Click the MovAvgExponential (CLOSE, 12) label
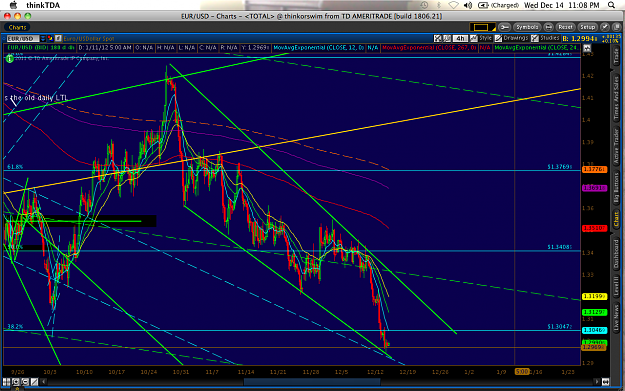 [318, 48]
